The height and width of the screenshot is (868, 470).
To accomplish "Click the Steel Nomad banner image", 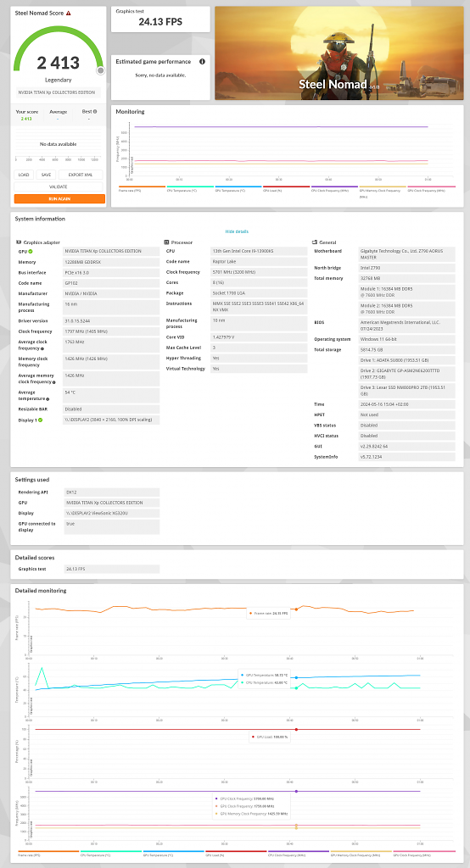I will pos(339,53).
